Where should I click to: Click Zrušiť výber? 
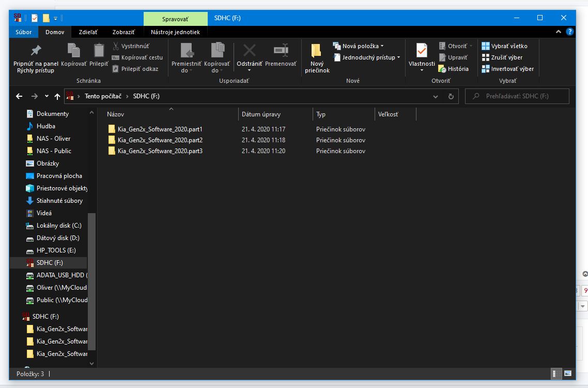(502, 57)
